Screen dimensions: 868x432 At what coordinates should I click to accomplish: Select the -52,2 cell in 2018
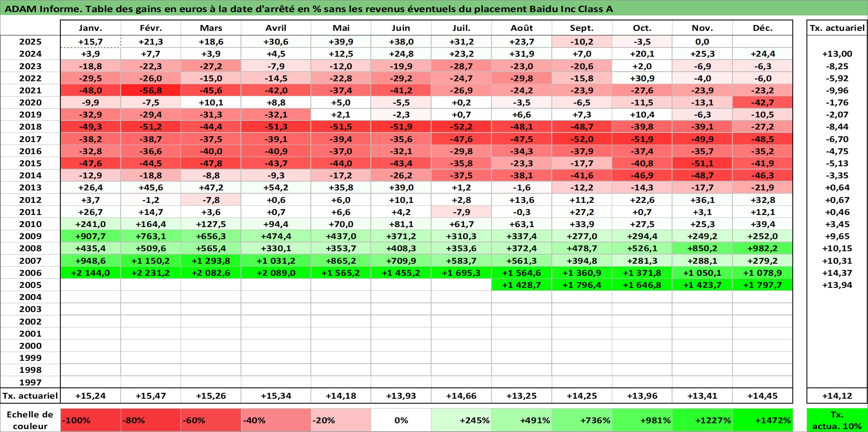coord(461,127)
